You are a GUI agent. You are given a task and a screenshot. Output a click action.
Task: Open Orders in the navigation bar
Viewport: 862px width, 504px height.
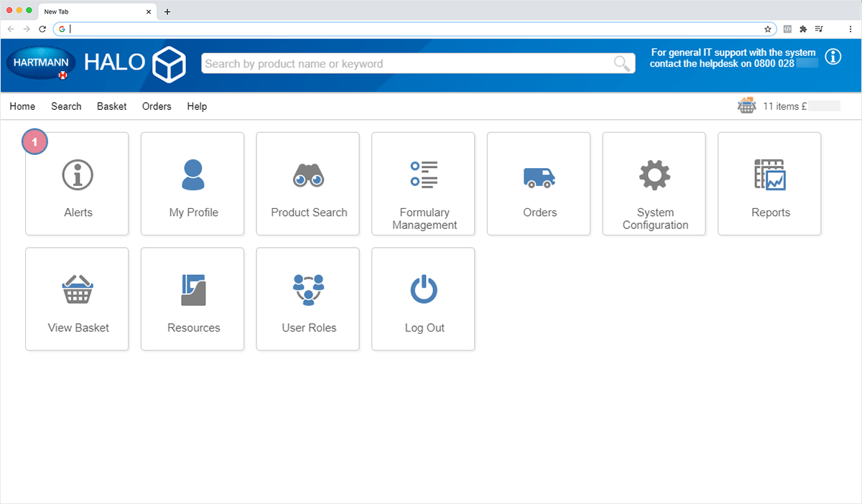click(157, 106)
